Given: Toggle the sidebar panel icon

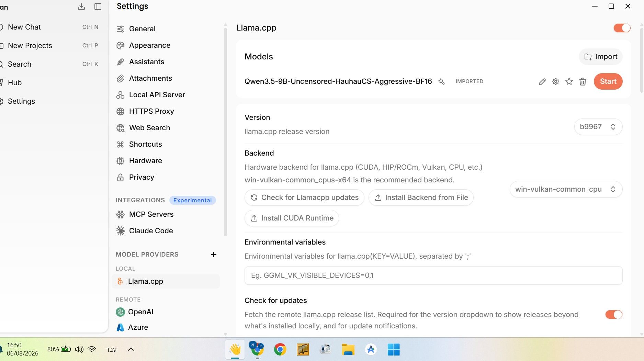Looking at the screenshot, I should click(98, 7).
